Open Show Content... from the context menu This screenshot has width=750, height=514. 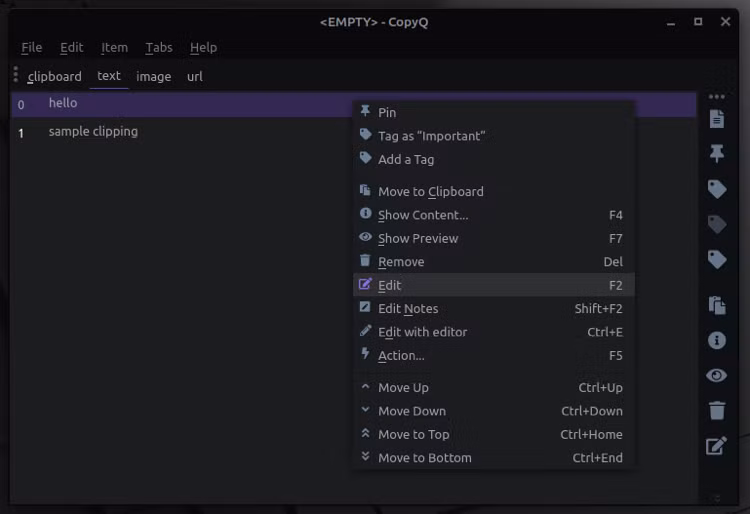coord(494,215)
